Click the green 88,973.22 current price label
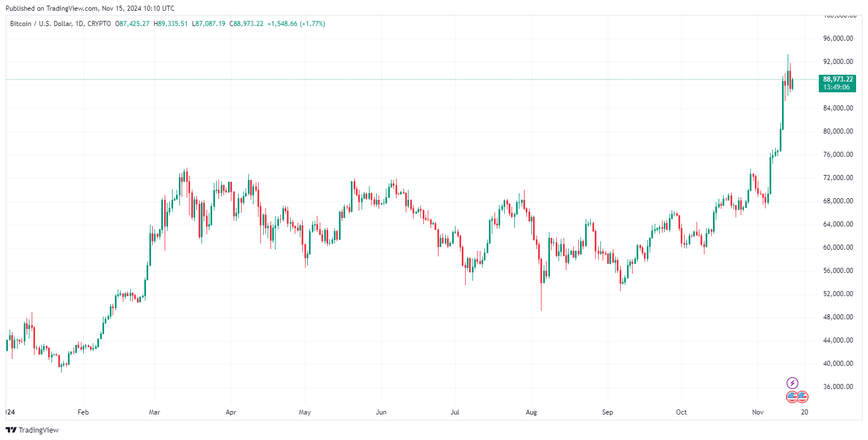This screenshot has height=440, width=868. [x=839, y=79]
